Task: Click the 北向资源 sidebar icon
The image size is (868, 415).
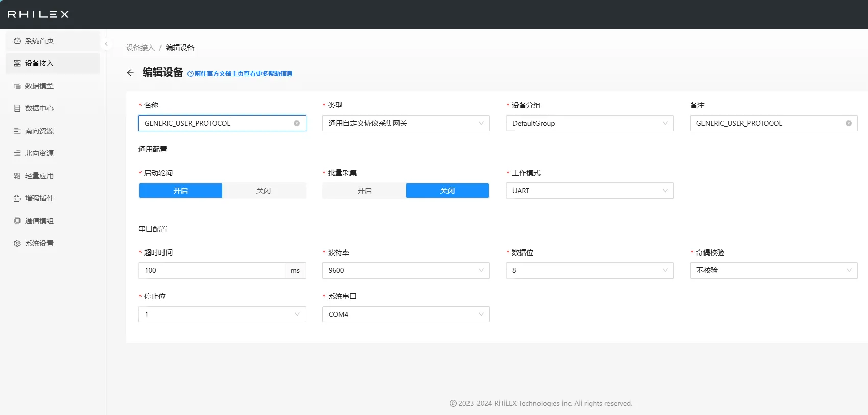Action: [17, 153]
